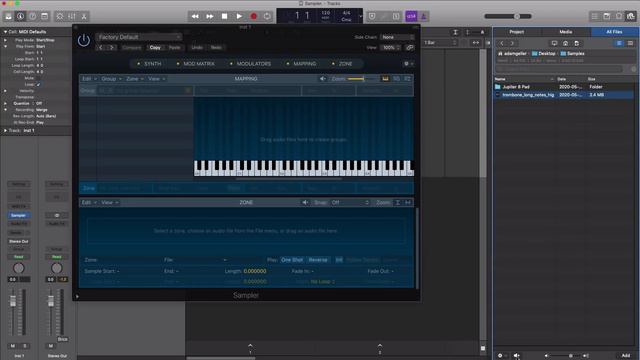Open the Sampler gear action menu
640x360 pixels.
coord(408,64)
